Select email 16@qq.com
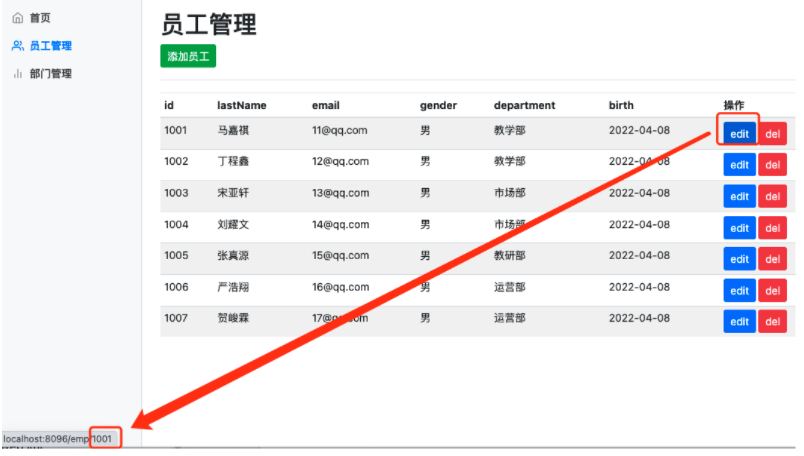The height and width of the screenshot is (456, 804). tap(340, 287)
